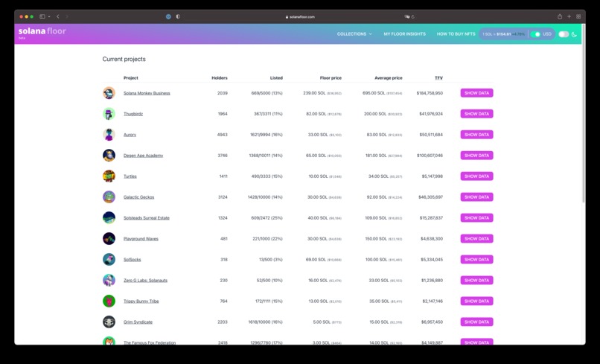Open Trippy Bunny Tribe project link
This screenshot has height=364, width=600.
pos(141,301)
